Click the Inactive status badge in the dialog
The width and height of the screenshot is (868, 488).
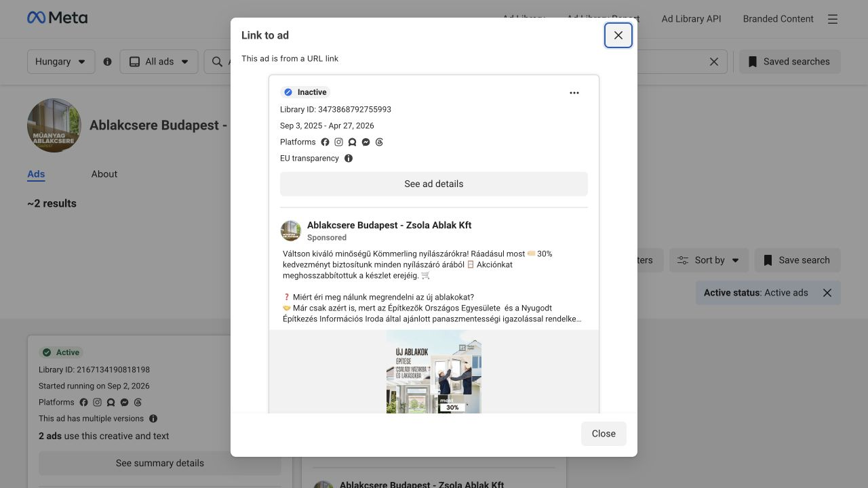(305, 92)
